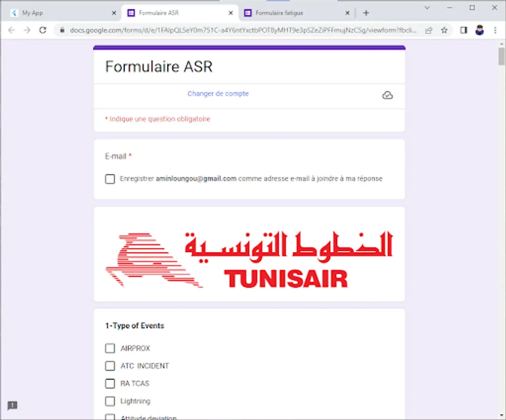
Task: Open the tab search chevron
Action: 427,8
